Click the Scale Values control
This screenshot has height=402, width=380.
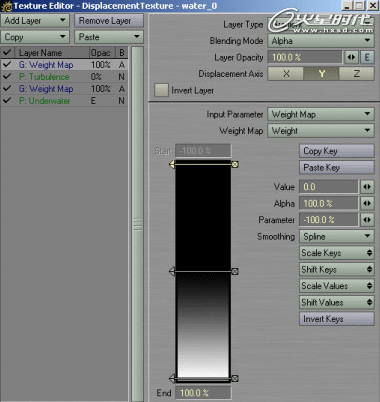click(337, 286)
